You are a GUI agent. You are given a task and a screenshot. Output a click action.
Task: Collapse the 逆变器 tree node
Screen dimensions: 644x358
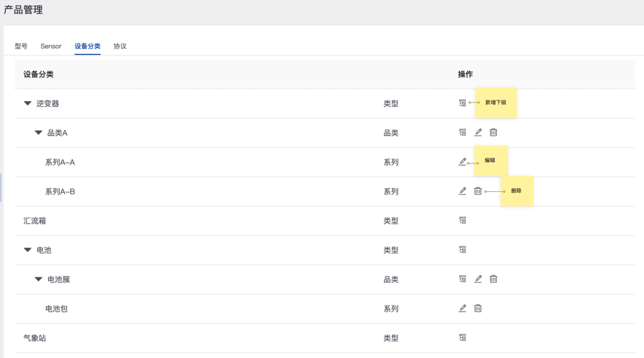(x=28, y=103)
